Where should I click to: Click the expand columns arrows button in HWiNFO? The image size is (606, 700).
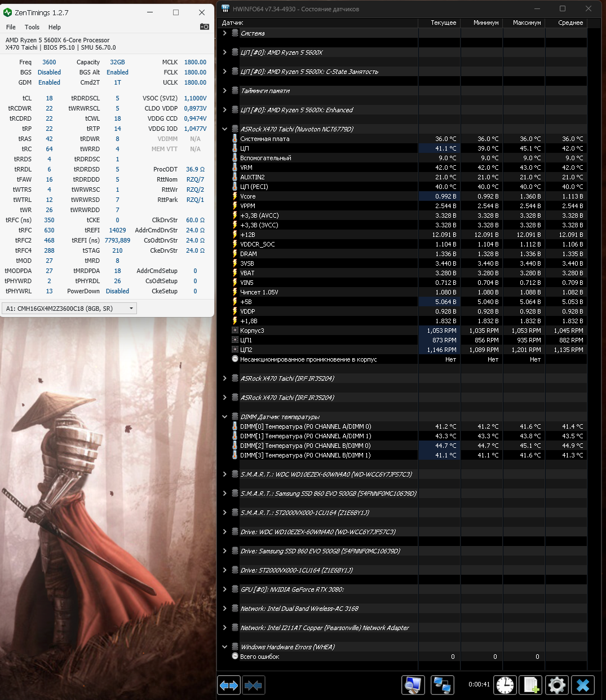pos(229,685)
